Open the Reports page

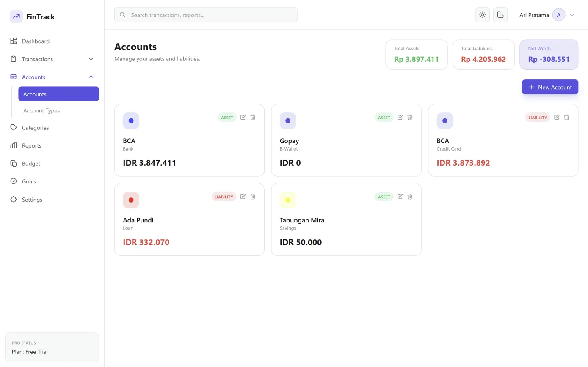pyautogui.click(x=52, y=145)
